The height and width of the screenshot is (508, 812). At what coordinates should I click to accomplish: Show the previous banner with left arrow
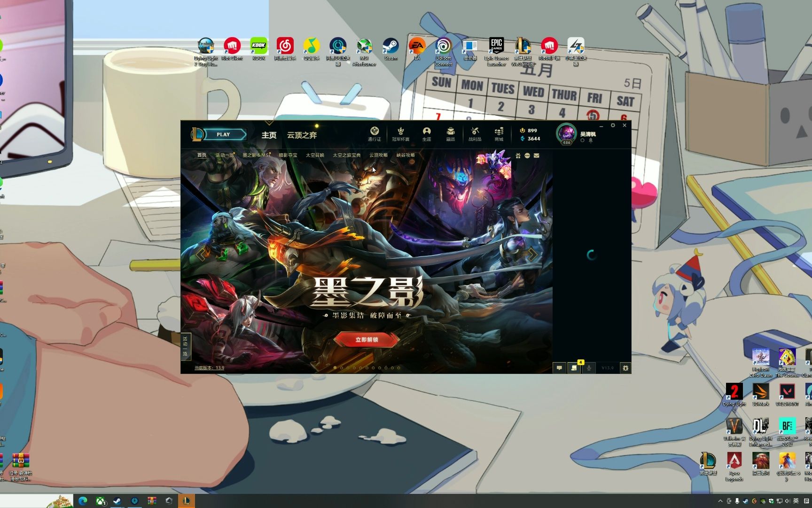click(x=203, y=254)
